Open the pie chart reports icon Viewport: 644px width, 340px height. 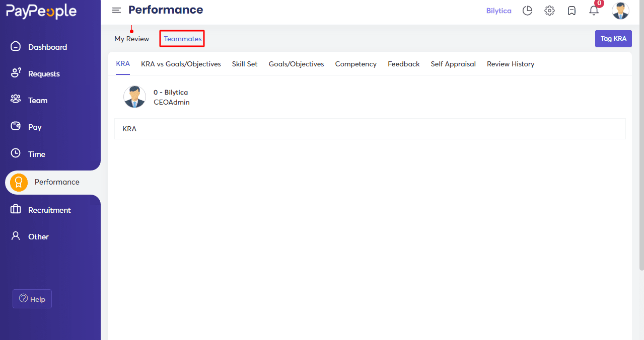pos(527,11)
